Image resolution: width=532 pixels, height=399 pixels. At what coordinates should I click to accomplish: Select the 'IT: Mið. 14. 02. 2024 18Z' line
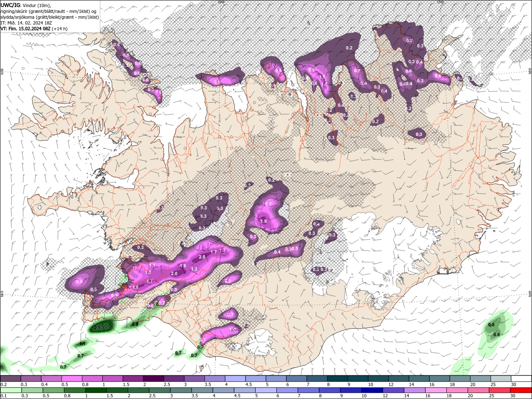(x=26, y=23)
